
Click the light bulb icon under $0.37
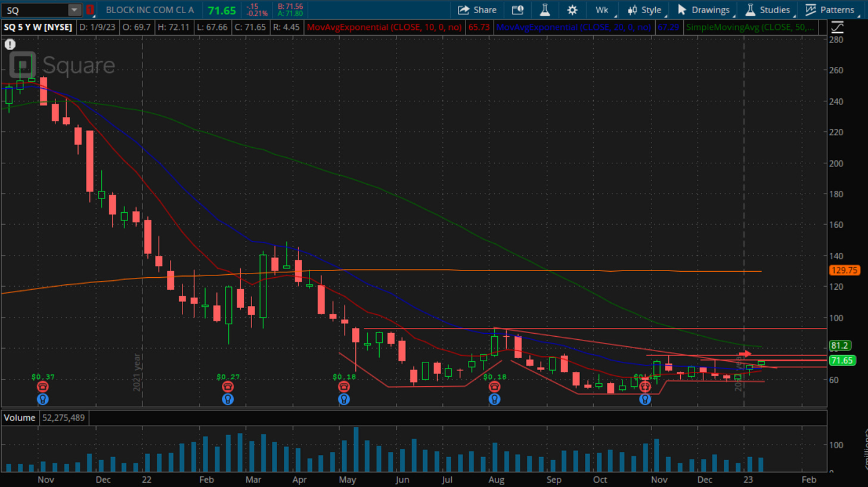tap(42, 399)
